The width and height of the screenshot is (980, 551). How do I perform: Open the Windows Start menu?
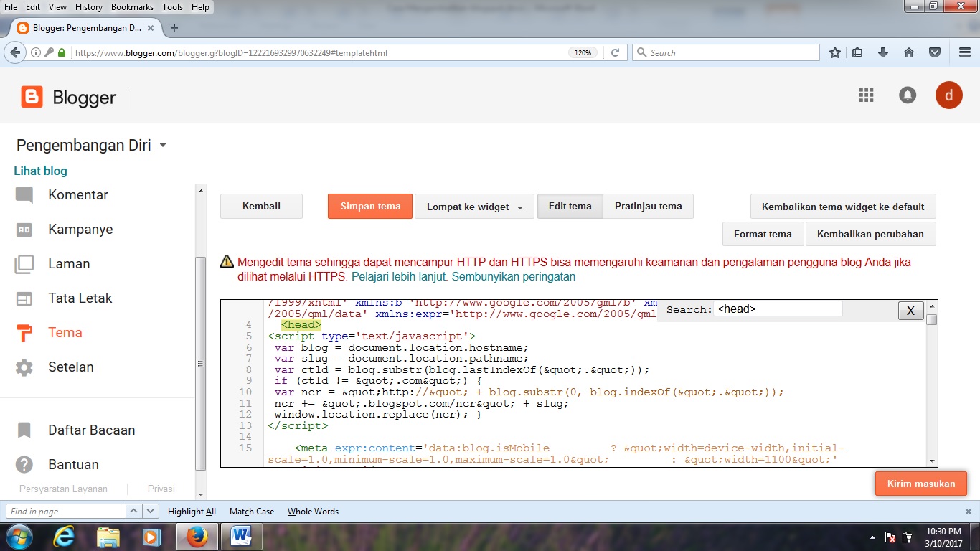point(19,536)
